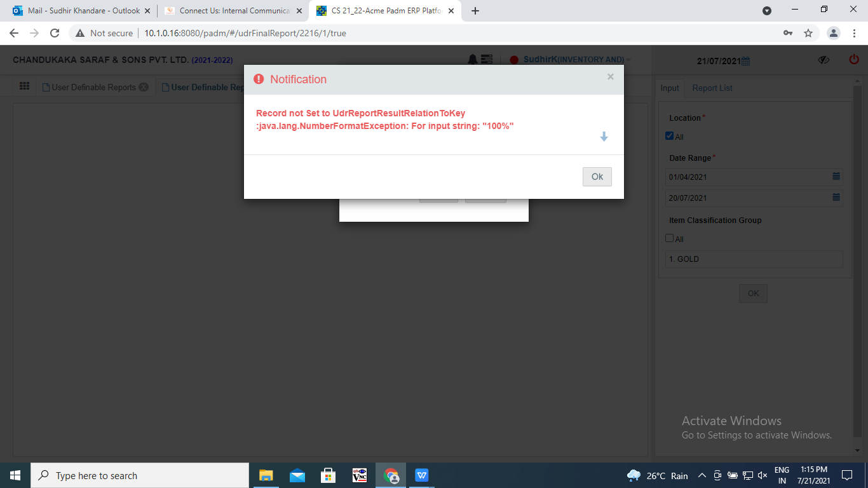The height and width of the screenshot is (488, 868).
Task: Check the Item Classification Group All checkbox
Action: (x=669, y=238)
